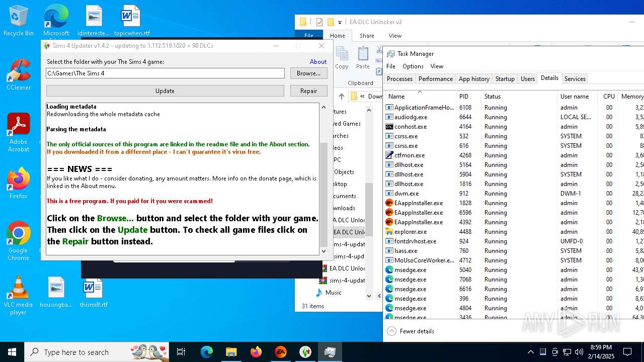This screenshot has width=644, height=362.
Task: Click the taskbar search box
Action: point(97,352)
